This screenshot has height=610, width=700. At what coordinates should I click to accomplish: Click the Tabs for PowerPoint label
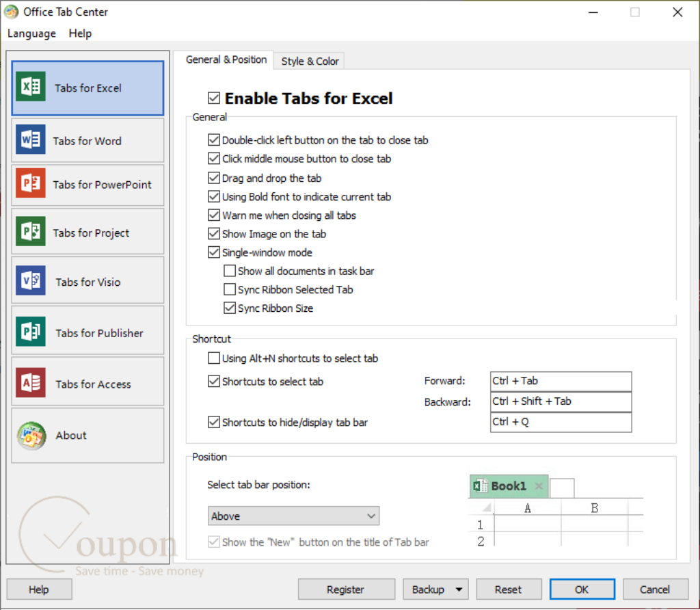(x=103, y=185)
